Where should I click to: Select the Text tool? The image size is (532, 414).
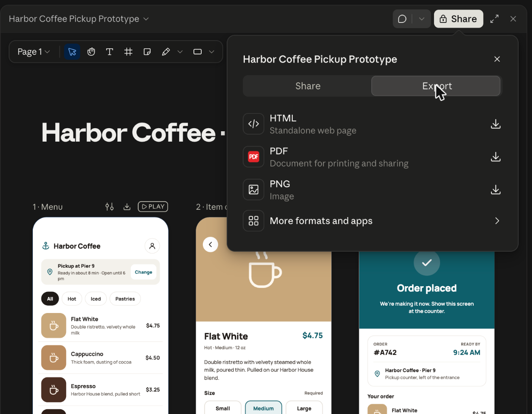coord(110,52)
